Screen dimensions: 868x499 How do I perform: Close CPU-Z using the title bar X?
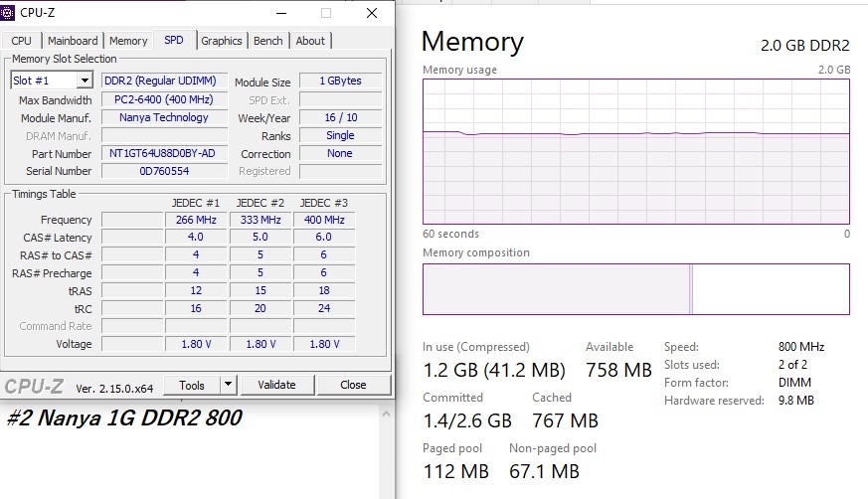(372, 13)
